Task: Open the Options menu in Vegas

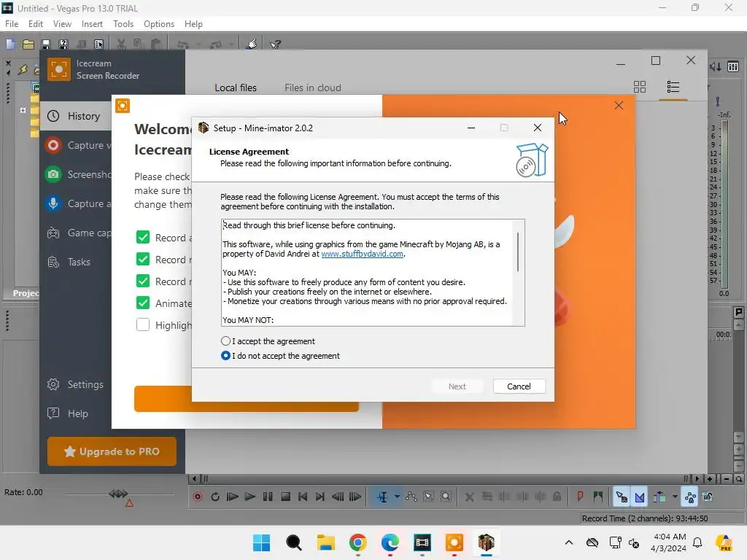Action: pyautogui.click(x=158, y=24)
